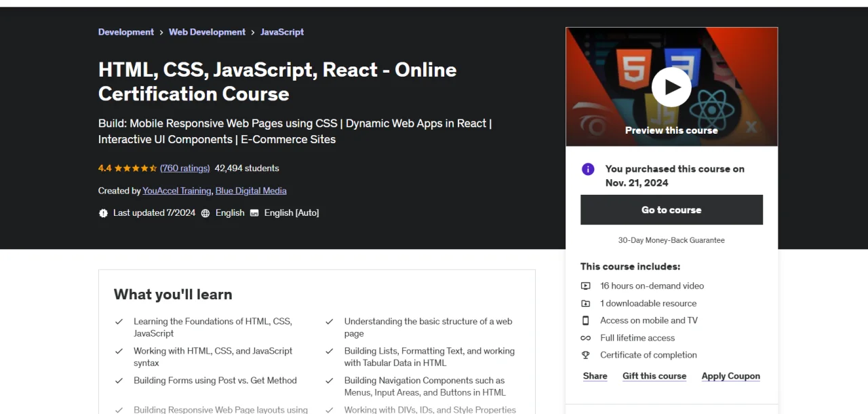Viewport: 868px width, 414px height.
Task: Click the course subtitle description
Action: coord(295,132)
